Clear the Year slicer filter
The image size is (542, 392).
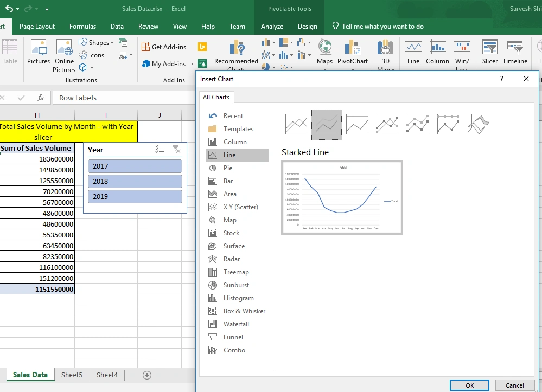pyautogui.click(x=176, y=149)
